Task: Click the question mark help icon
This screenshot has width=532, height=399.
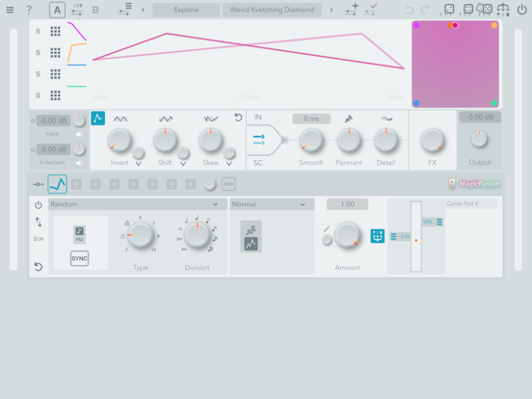Action: coord(29,10)
